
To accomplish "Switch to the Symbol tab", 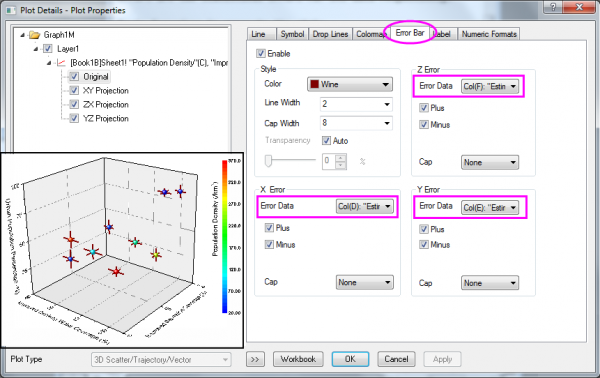I will (292, 34).
